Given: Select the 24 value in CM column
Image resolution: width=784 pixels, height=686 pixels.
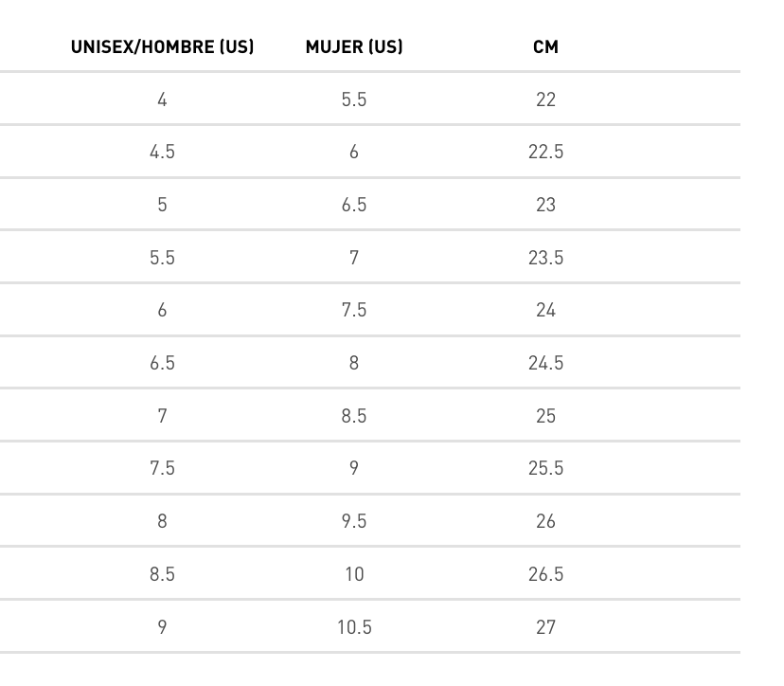Looking at the screenshot, I should click(x=545, y=310).
